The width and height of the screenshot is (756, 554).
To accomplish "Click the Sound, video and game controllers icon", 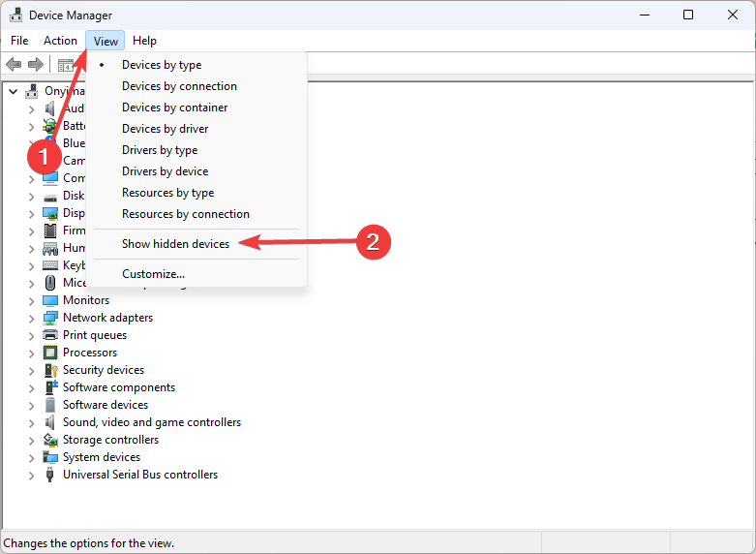I will point(49,422).
